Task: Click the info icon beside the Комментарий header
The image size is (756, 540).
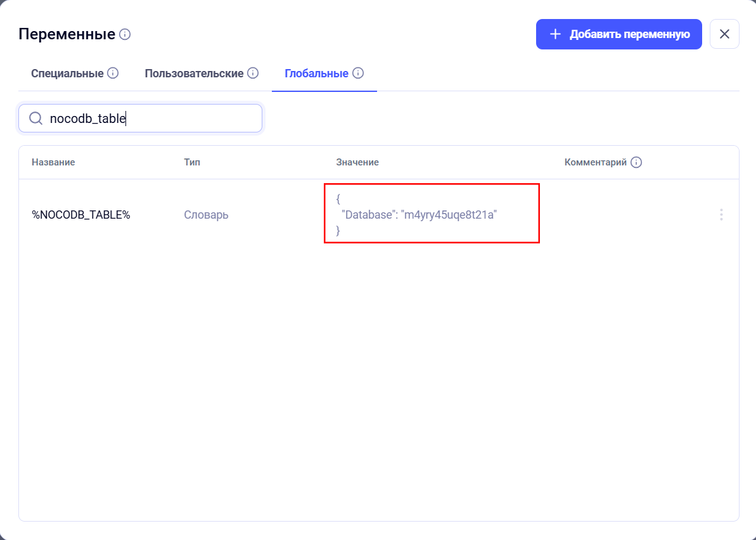Action: coord(636,162)
